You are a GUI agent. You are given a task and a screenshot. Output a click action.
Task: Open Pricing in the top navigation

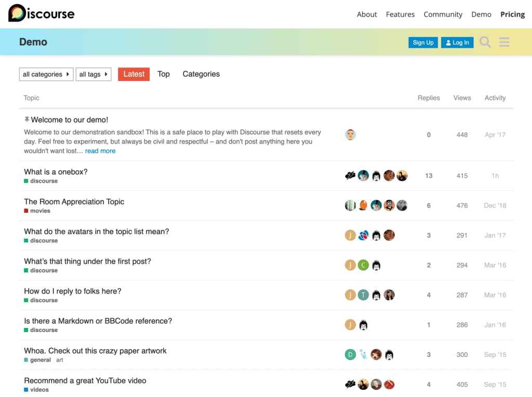pos(513,14)
